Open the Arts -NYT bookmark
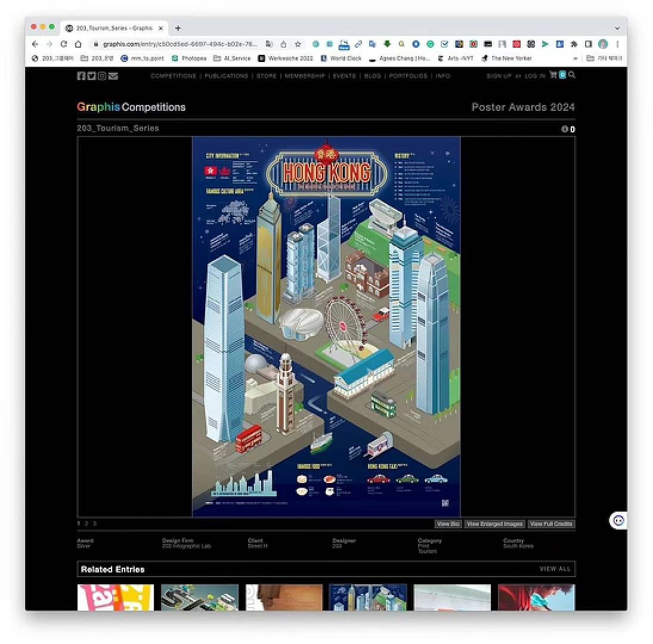The height and width of the screenshot is (644, 653). [456, 58]
